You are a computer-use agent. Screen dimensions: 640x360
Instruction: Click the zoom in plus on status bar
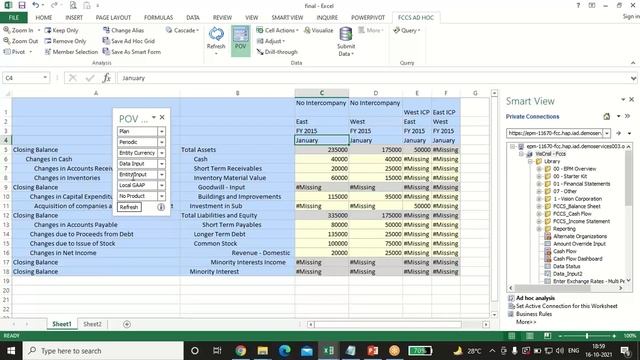(x=613, y=336)
